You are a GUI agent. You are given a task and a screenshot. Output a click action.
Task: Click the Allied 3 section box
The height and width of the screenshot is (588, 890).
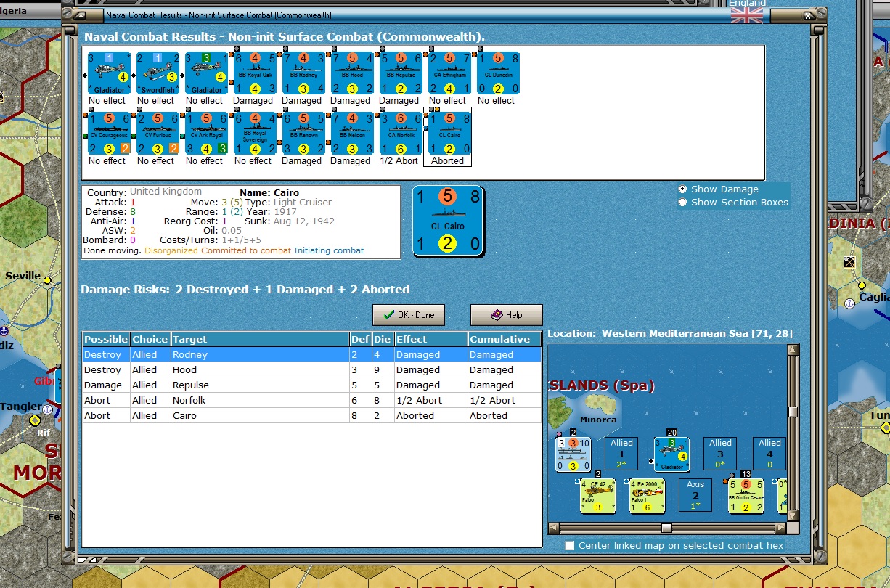click(x=720, y=454)
